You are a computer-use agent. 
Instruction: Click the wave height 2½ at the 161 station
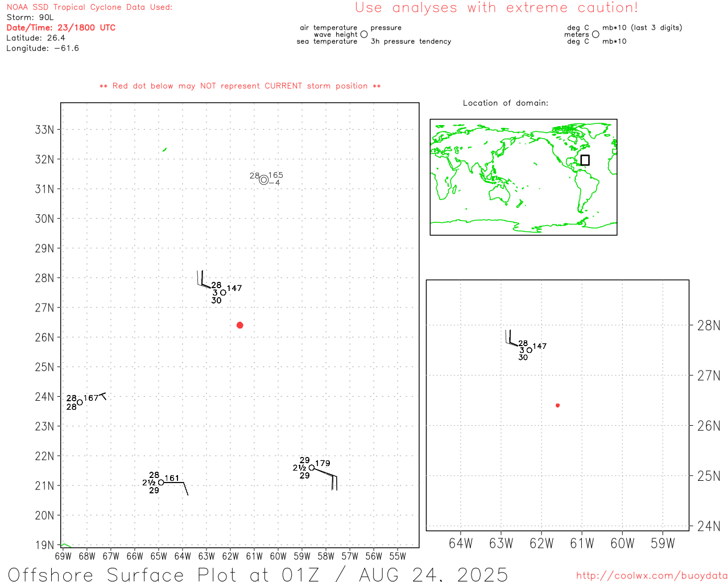coord(149,483)
